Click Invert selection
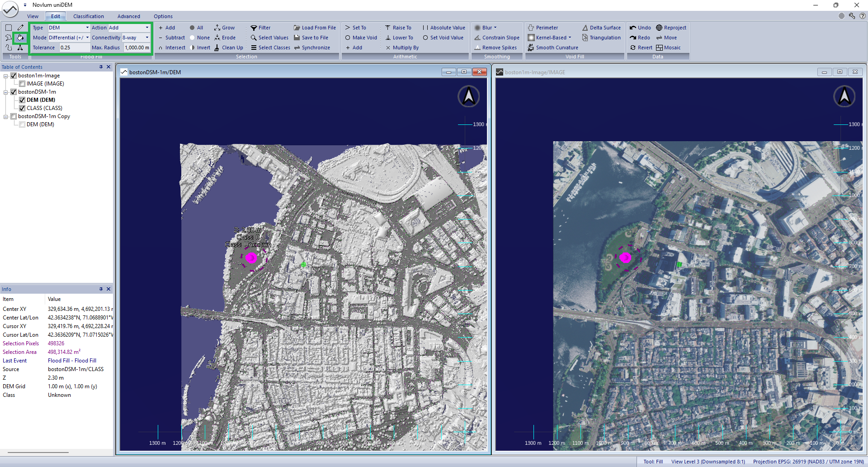The image size is (868, 467). click(200, 48)
